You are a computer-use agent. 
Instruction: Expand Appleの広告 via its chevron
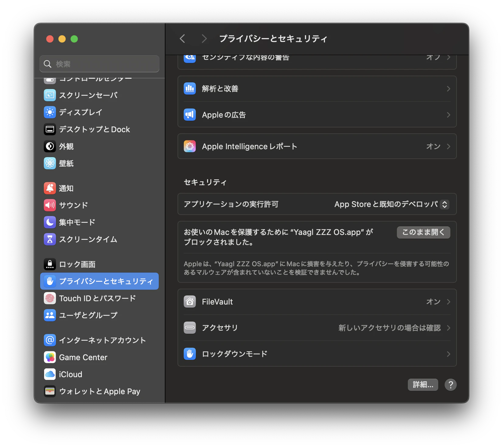click(x=449, y=115)
